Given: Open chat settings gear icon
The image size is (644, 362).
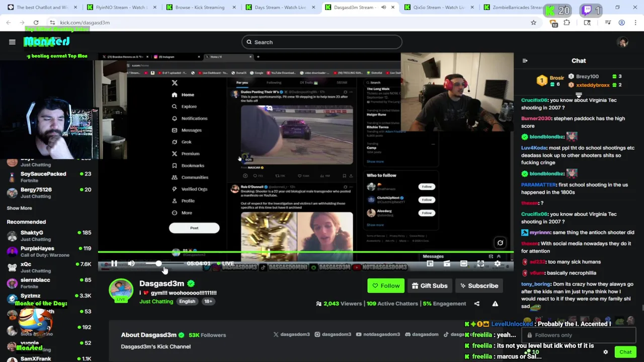Looking at the screenshot, I should tap(606, 352).
